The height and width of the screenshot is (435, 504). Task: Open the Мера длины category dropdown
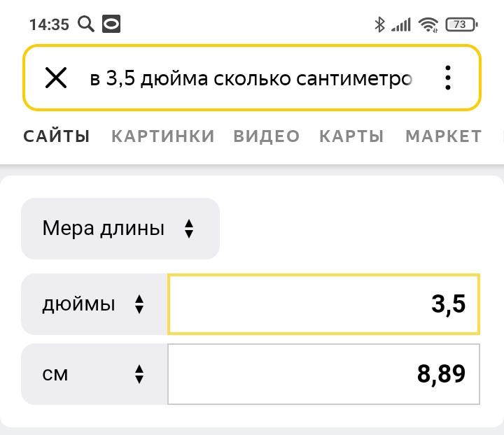click(120, 229)
